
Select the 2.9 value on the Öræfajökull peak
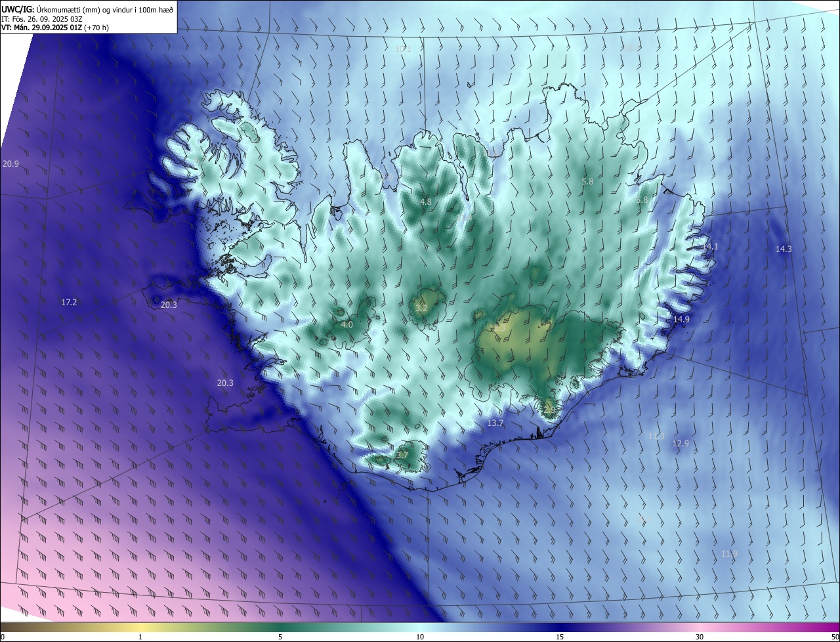tap(549, 410)
